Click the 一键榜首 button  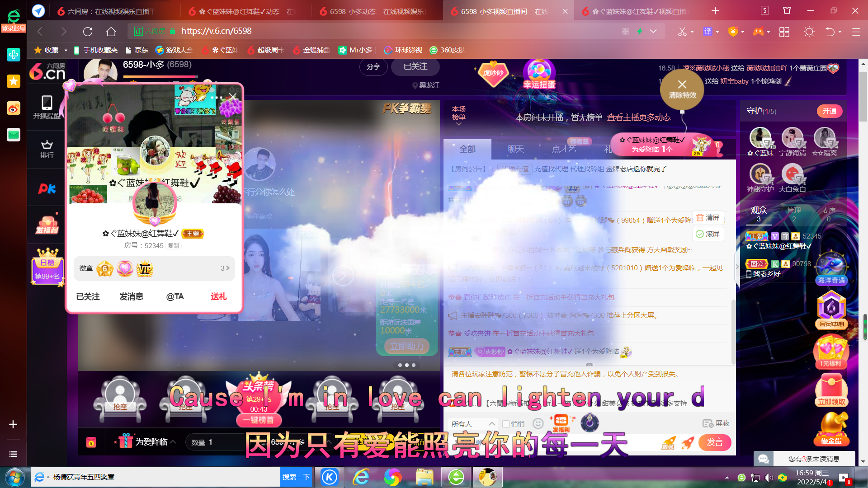tap(259, 420)
